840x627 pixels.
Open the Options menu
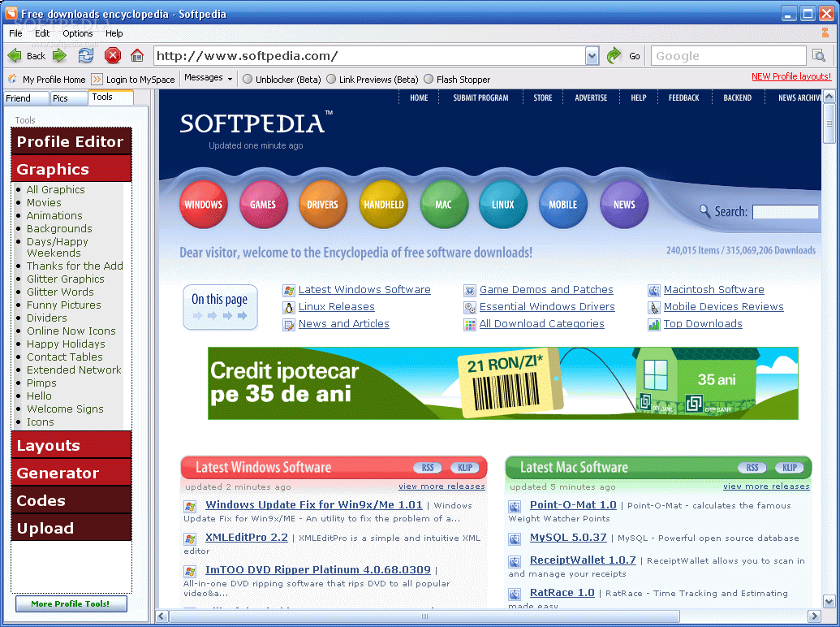[x=78, y=33]
